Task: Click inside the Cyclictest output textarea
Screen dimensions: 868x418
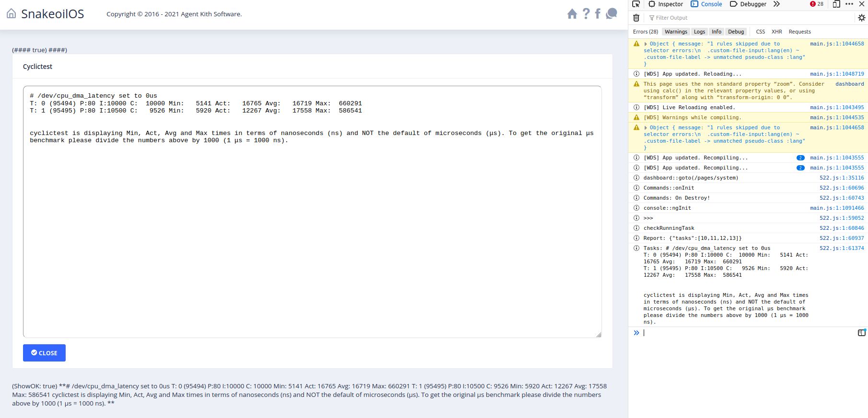Action: pos(312,212)
